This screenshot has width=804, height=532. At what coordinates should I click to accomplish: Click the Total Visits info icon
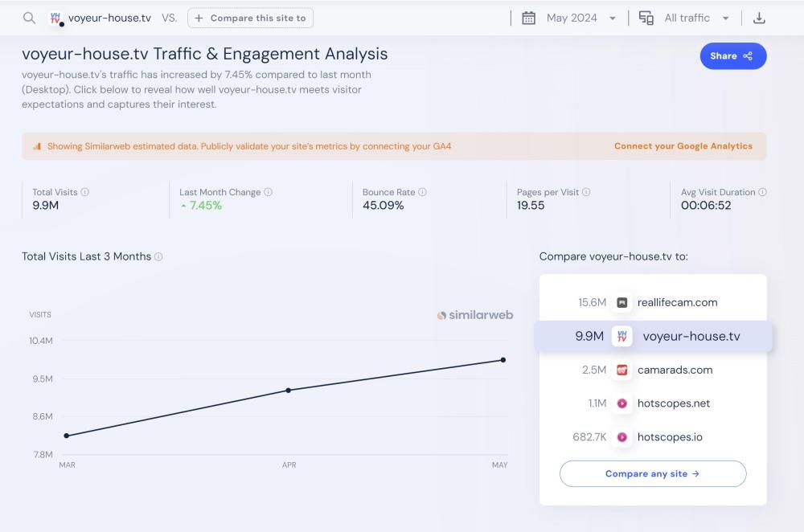85,192
